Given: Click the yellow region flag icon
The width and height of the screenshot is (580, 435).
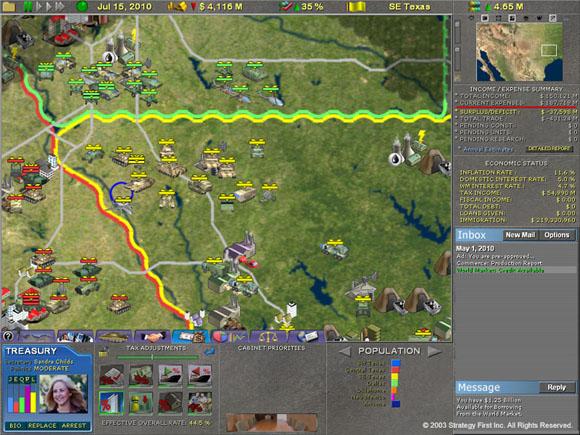Looking at the screenshot, I should [x=356, y=6].
